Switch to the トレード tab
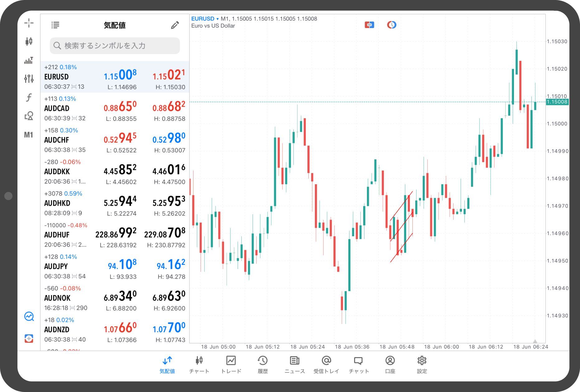 coord(231,365)
